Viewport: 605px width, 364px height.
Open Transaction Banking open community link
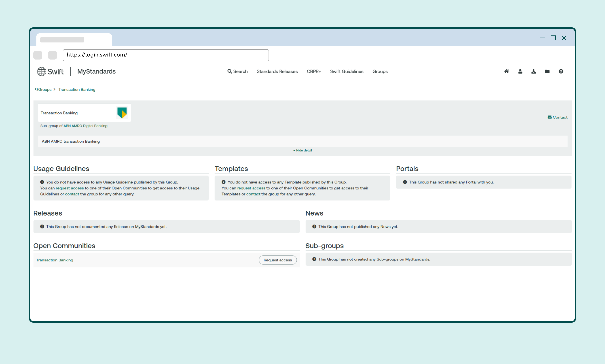click(x=54, y=260)
